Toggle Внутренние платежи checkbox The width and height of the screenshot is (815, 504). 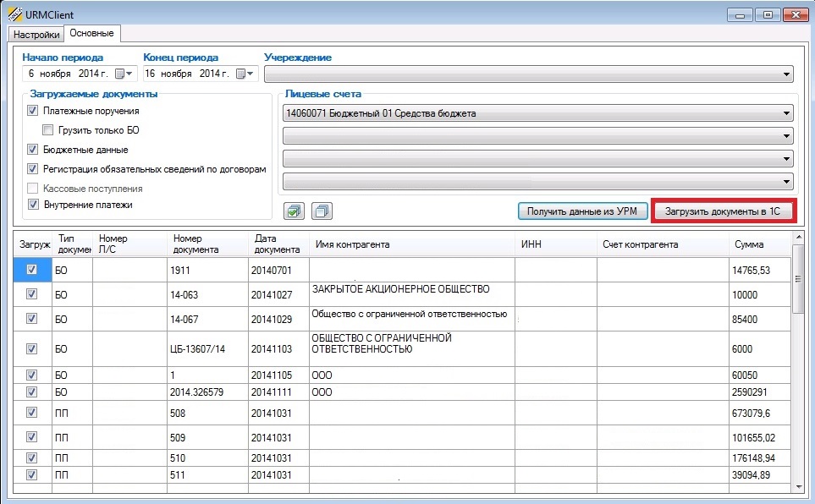(x=33, y=204)
